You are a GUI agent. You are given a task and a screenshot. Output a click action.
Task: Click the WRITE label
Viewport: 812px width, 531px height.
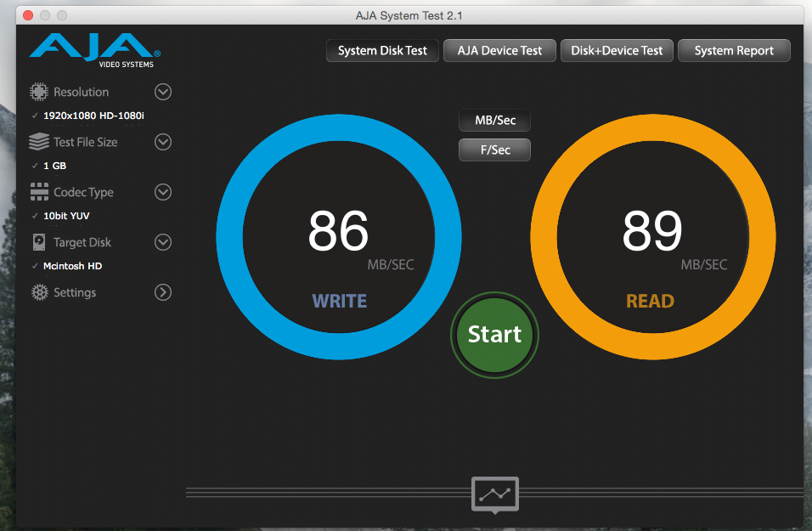point(339,301)
